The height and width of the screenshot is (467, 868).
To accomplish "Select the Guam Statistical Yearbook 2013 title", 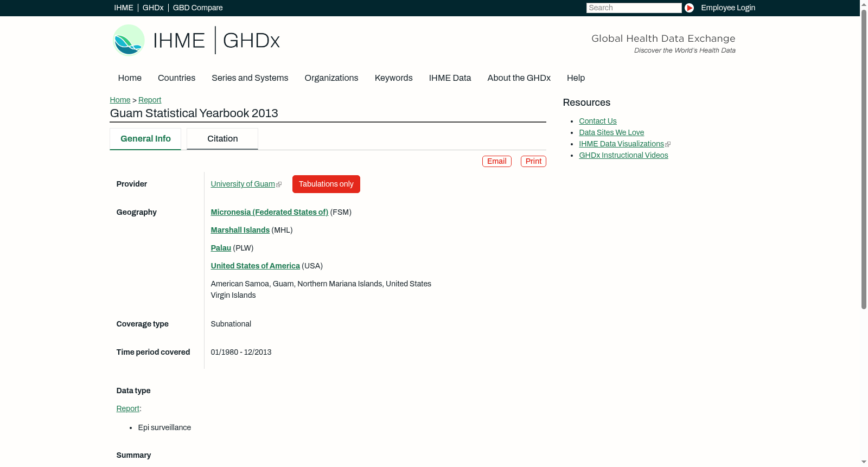I will (x=194, y=113).
